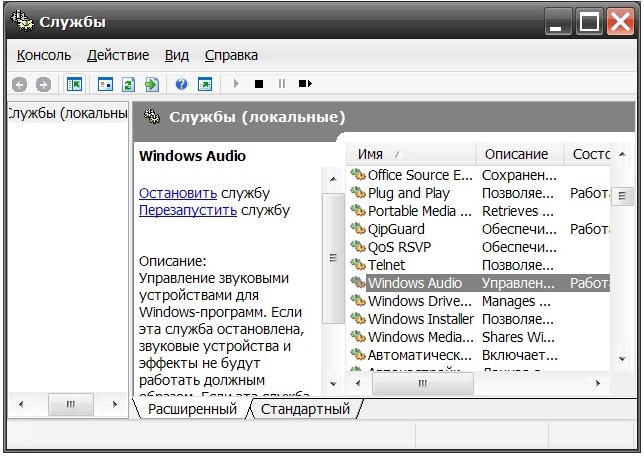Click the gear icon beside Plug and Play
The width and height of the screenshot is (644, 457).
(x=358, y=192)
